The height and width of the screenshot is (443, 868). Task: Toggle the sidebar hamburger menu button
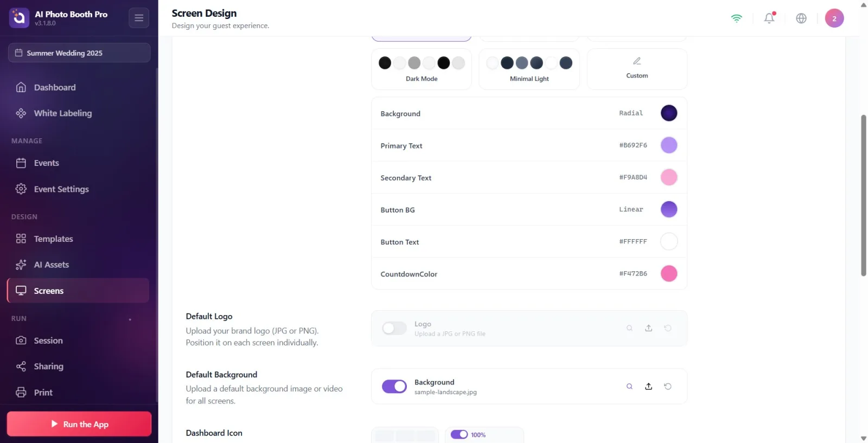(139, 18)
